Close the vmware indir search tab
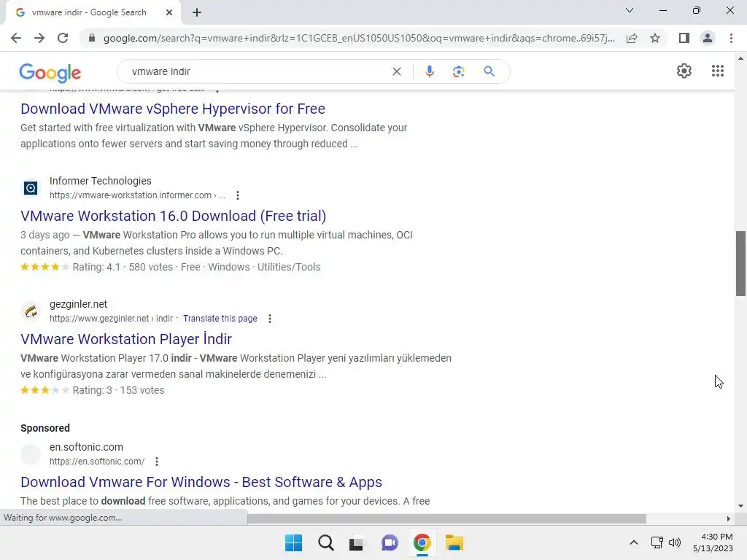Screen dimensions: 747x560 click(x=169, y=12)
